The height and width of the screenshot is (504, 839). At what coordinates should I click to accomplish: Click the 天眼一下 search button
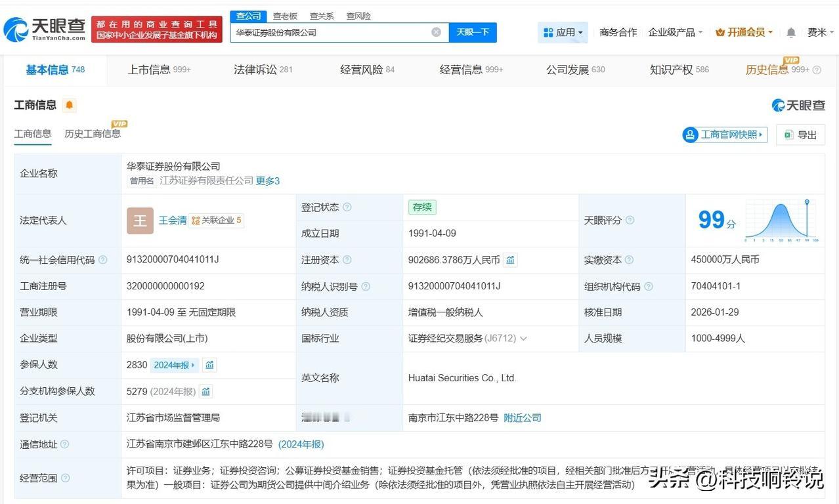tap(472, 32)
